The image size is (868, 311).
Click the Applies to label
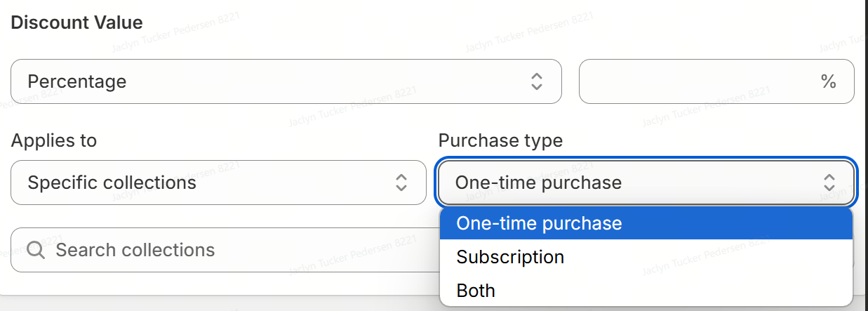(x=53, y=140)
